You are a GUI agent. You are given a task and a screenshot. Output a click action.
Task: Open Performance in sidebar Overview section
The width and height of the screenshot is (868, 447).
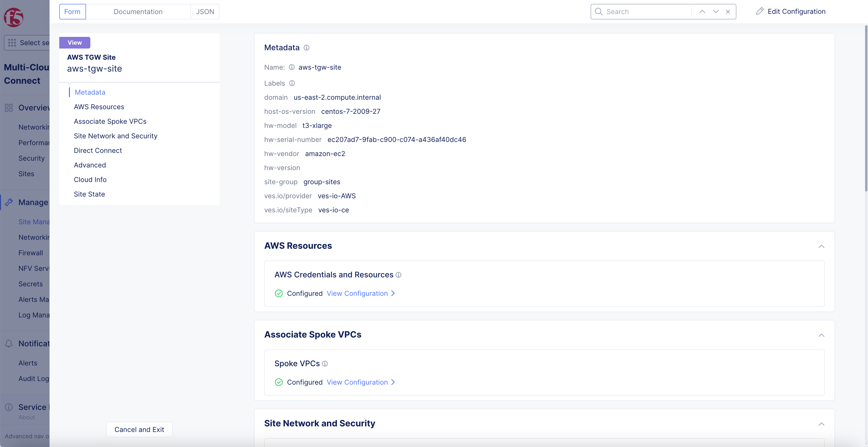coord(34,143)
